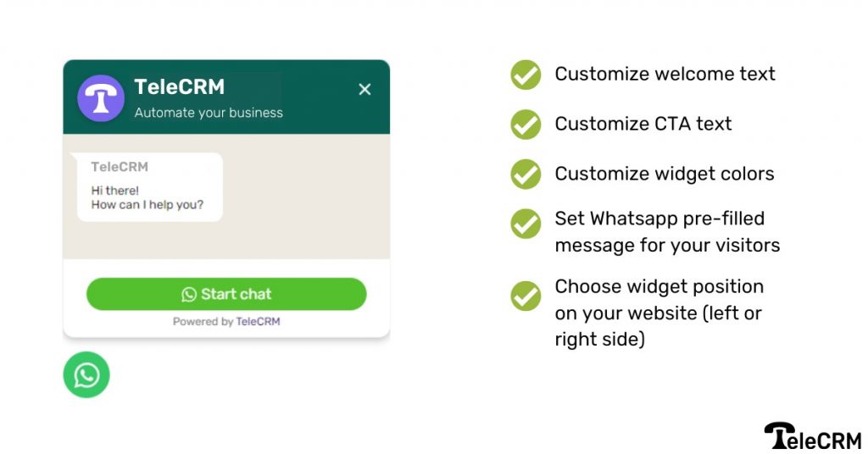This screenshot has height=454, width=868.
Task: Start a WhatsApp chat with green button
Action: [x=226, y=294]
